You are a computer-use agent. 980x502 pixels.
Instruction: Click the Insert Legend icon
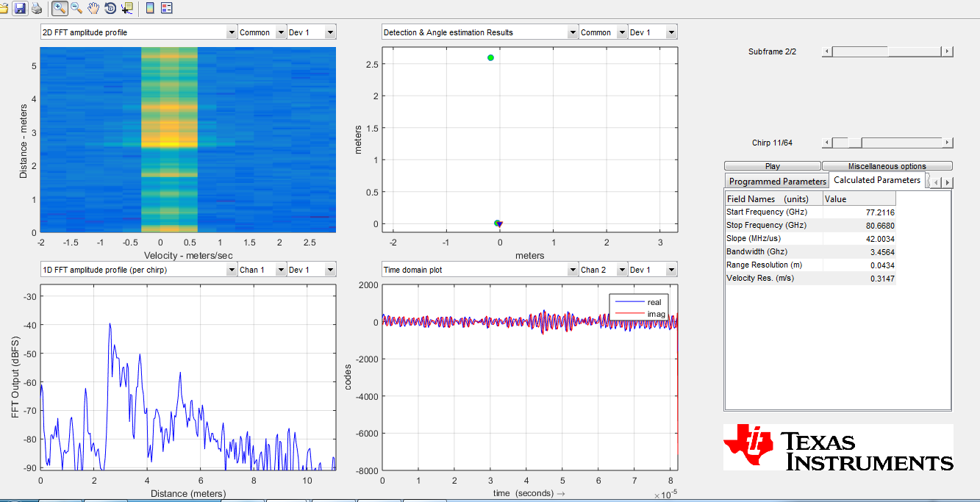click(166, 8)
